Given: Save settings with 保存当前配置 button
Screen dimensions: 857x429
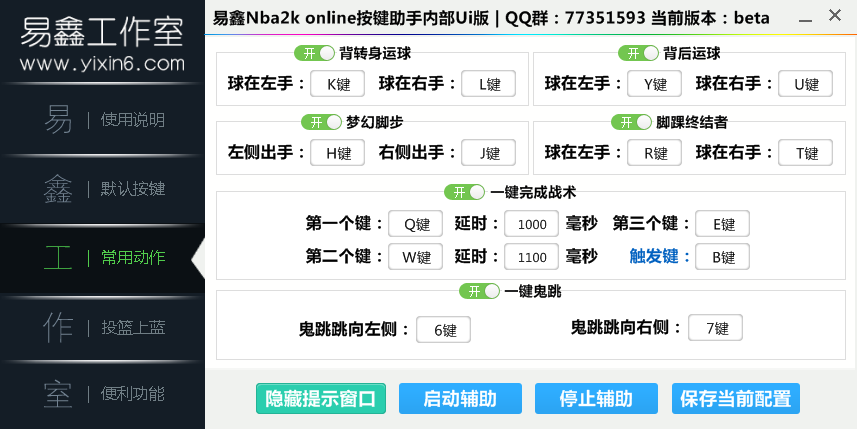Looking at the screenshot, I should point(736,398).
